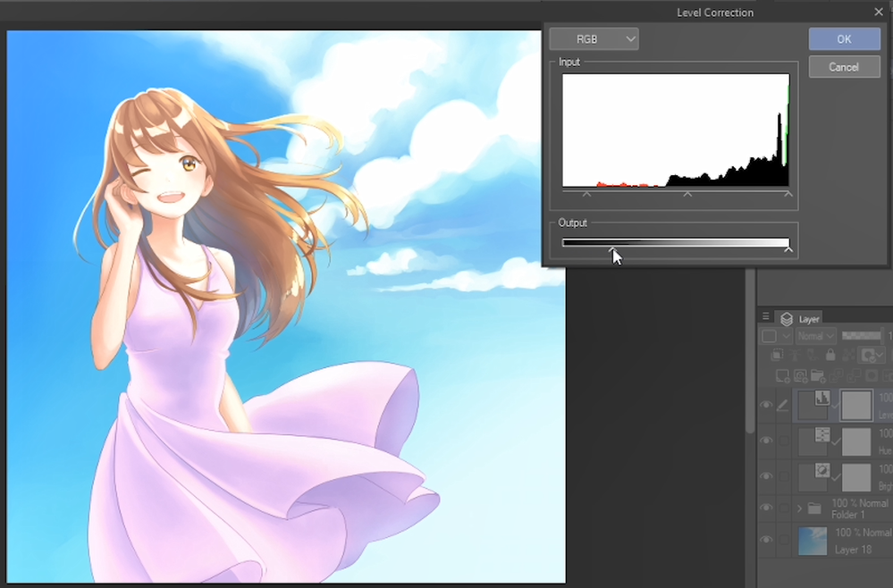This screenshot has width=893, height=588.
Task: Click Merge with Layer Below icon
Action: tap(853, 375)
